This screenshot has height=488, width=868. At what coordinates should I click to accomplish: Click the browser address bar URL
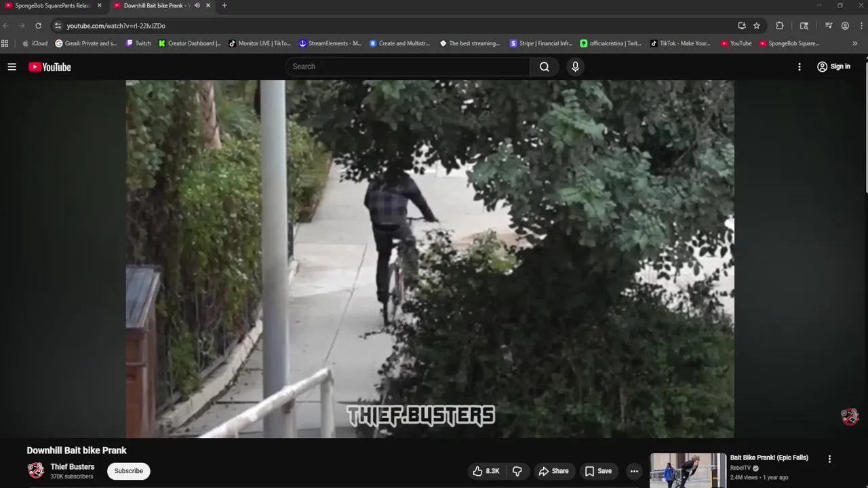tap(116, 26)
